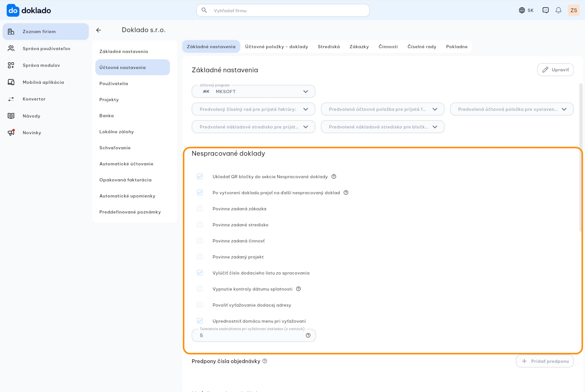This screenshot has height=392, width=585.
Task: Switch to Činnosti tab
Action: click(x=388, y=46)
